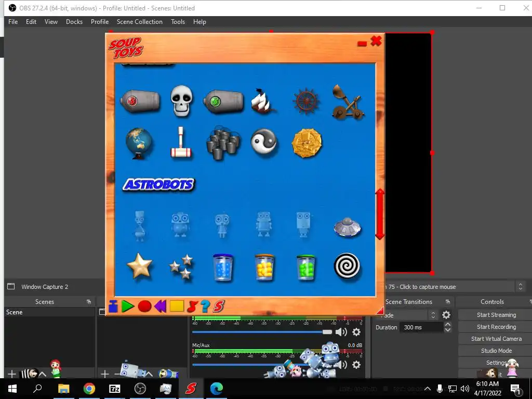Minimize the Soup Toys toybox with red dash
Screen dimensions: 532x399
(362, 44)
